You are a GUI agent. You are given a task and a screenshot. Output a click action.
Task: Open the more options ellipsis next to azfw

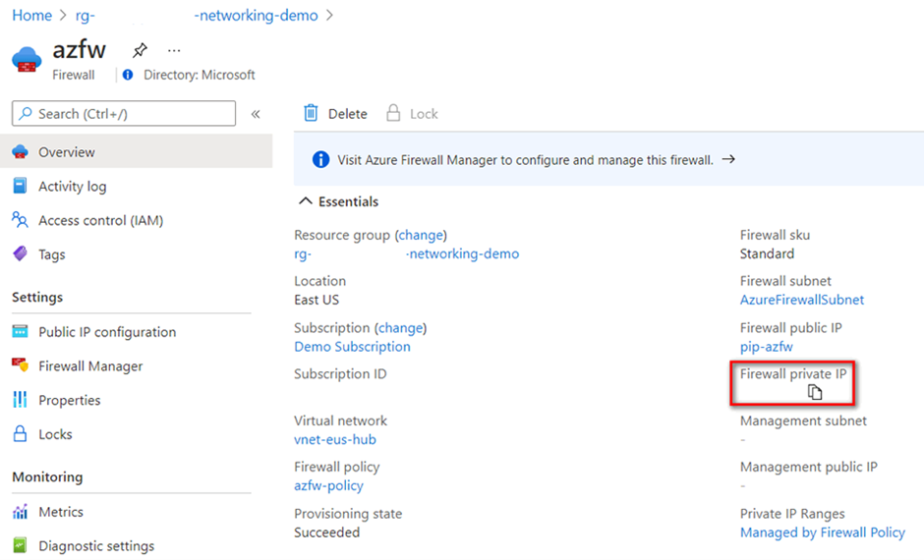[x=174, y=51]
